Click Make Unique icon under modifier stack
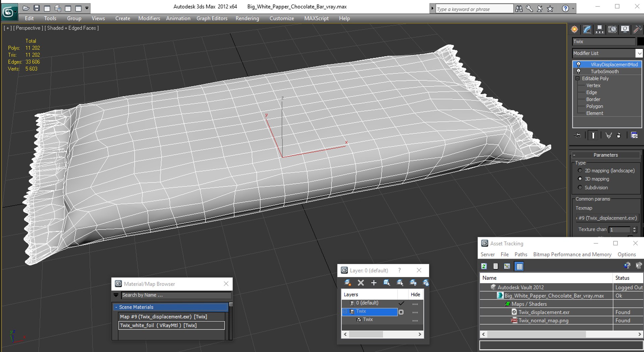 click(608, 135)
